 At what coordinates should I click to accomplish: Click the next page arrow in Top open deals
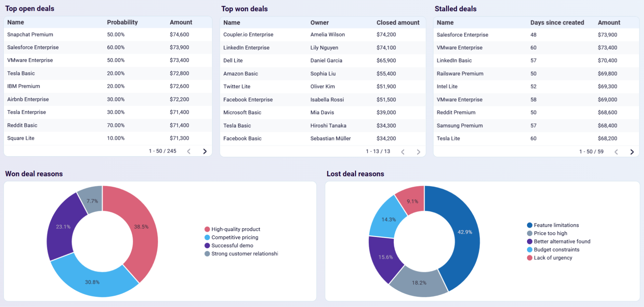205,151
